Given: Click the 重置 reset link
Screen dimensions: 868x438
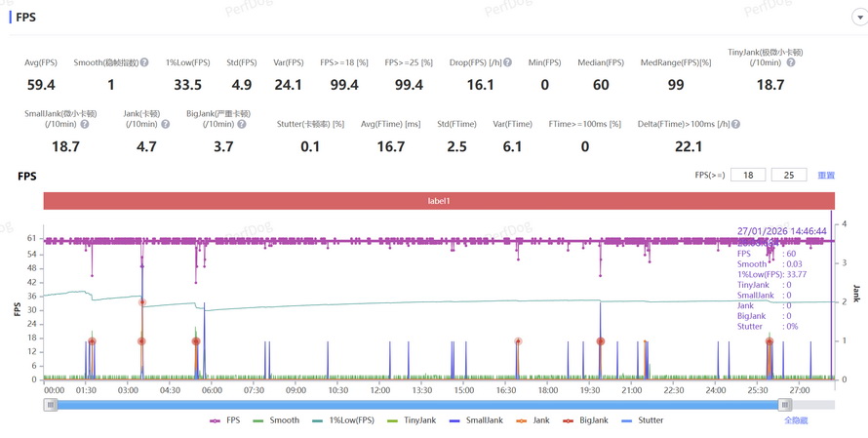Looking at the screenshot, I should (826, 176).
